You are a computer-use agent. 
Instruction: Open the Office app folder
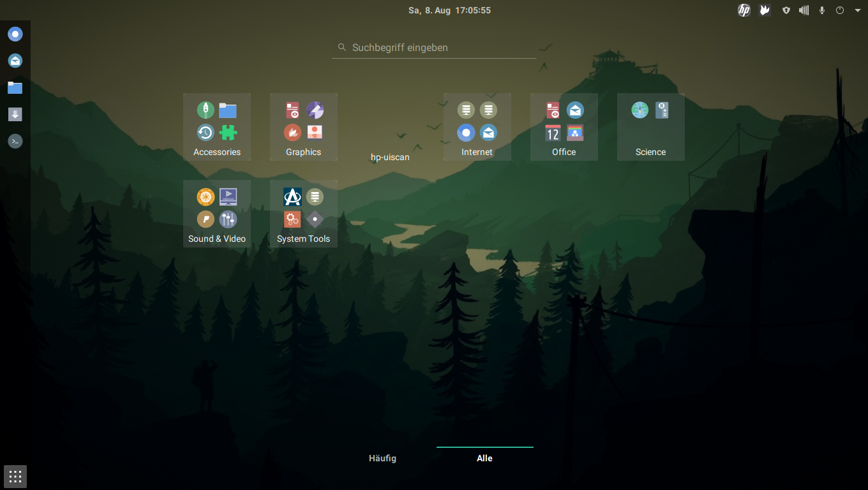[x=564, y=127]
